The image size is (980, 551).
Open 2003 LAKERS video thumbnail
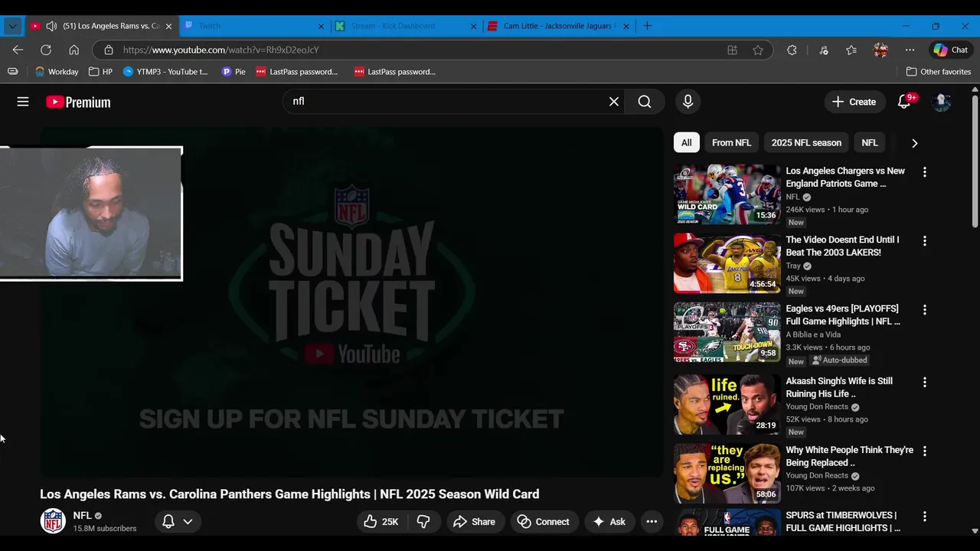tap(727, 263)
